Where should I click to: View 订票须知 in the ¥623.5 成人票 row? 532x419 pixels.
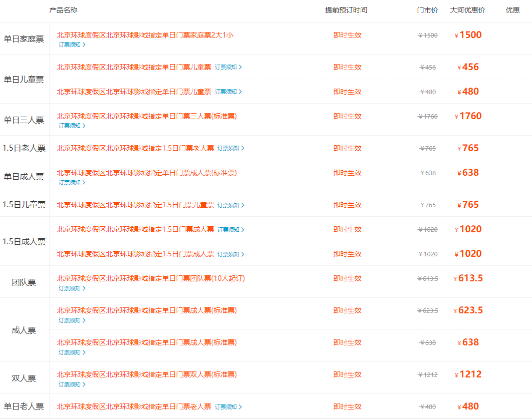(x=72, y=320)
